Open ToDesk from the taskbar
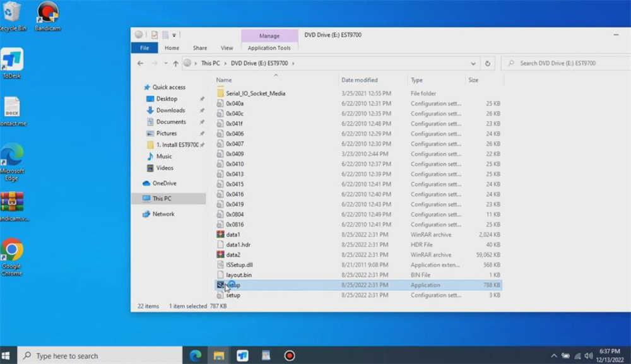Viewport: 631px width, 364px height. coord(242,356)
